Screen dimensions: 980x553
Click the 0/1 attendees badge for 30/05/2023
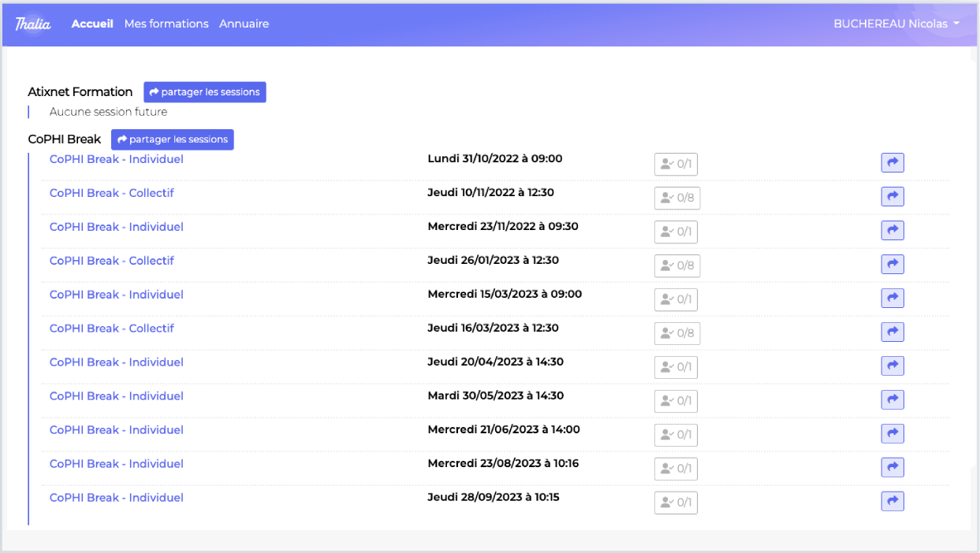tap(676, 402)
